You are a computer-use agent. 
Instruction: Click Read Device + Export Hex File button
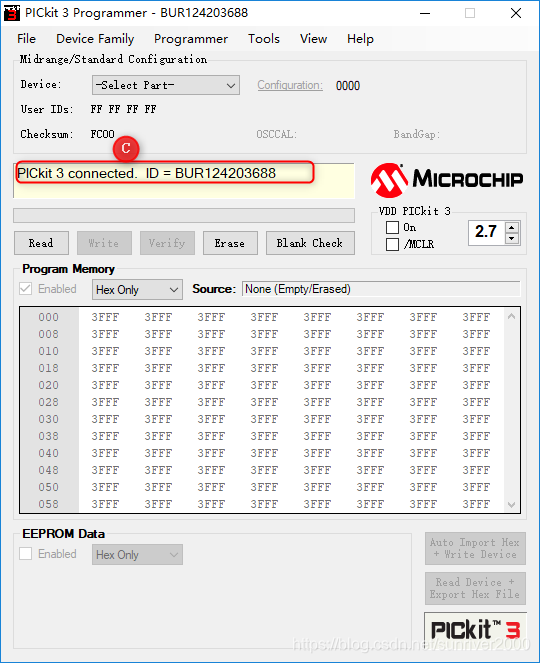tap(475, 588)
